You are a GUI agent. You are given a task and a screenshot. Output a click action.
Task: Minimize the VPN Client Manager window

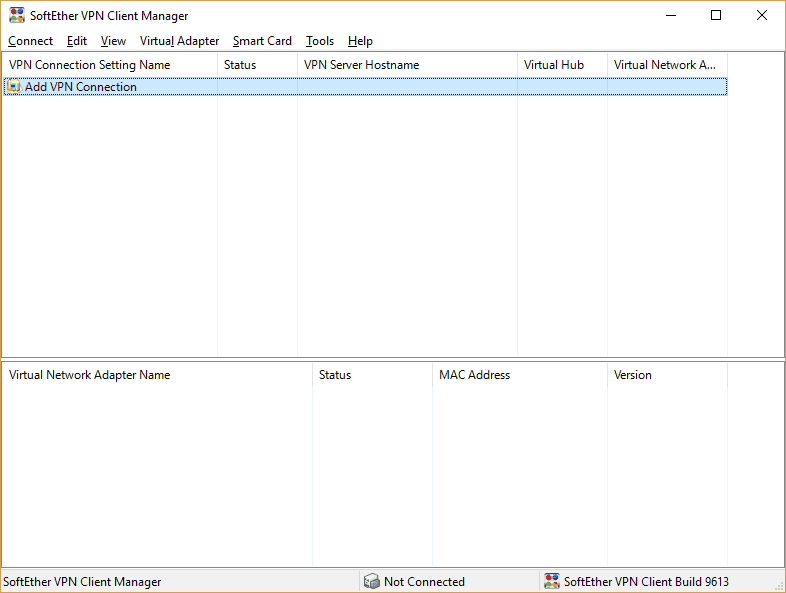tap(671, 16)
